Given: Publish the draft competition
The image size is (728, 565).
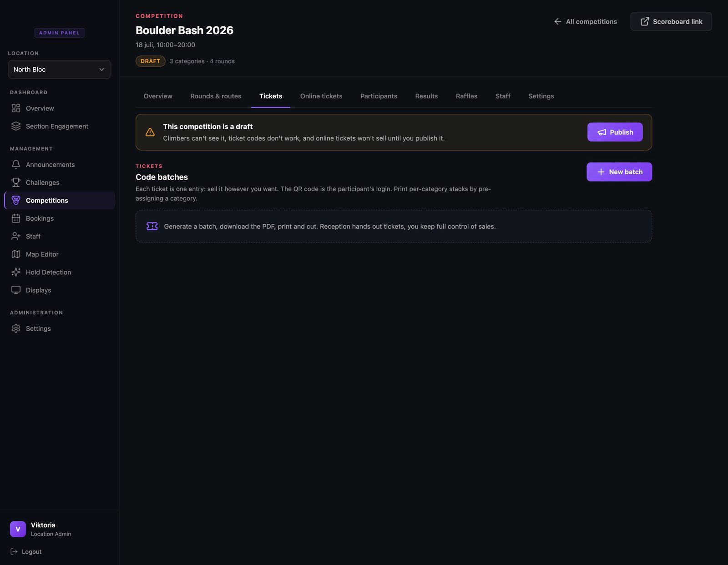Looking at the screenshot, I should click(615, 132).
